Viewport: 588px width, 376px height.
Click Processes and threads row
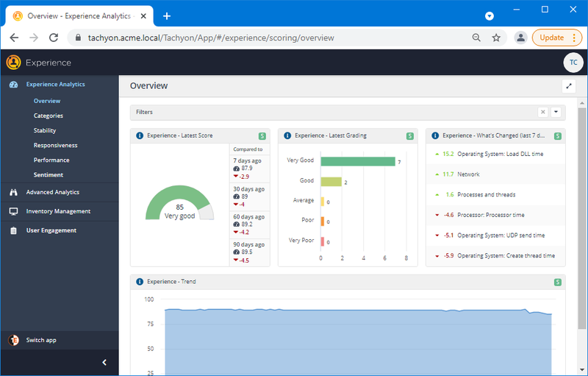coord(495,194)
